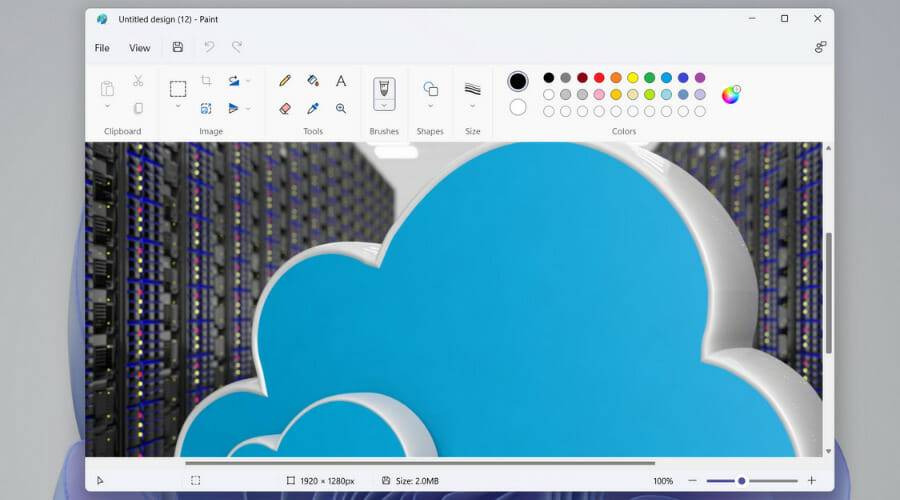The image size is (900, 500).
Task: Pick the black color swatch
Action: tap(549, 77)
